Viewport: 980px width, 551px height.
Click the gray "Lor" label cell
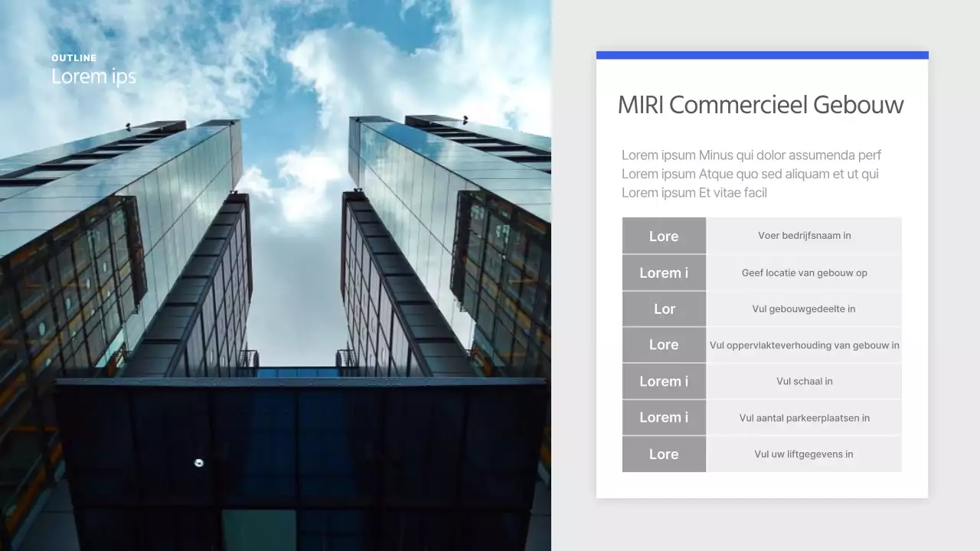coord(664,309)
